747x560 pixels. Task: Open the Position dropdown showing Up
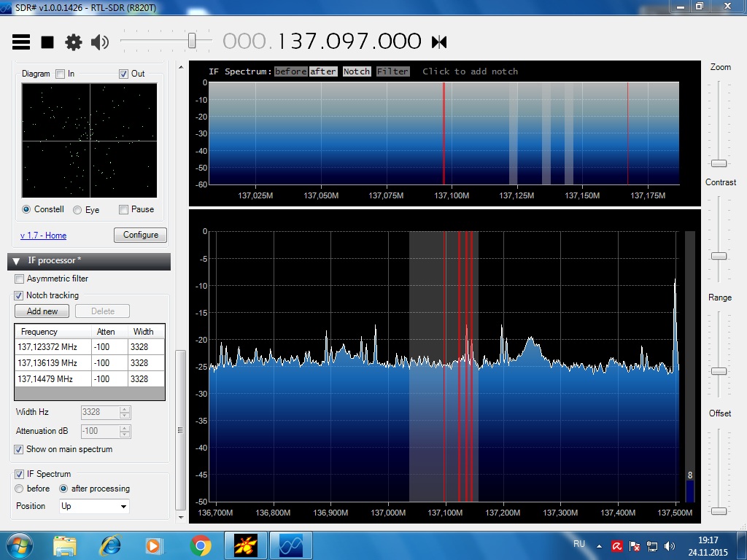click(x=94, y=506)
